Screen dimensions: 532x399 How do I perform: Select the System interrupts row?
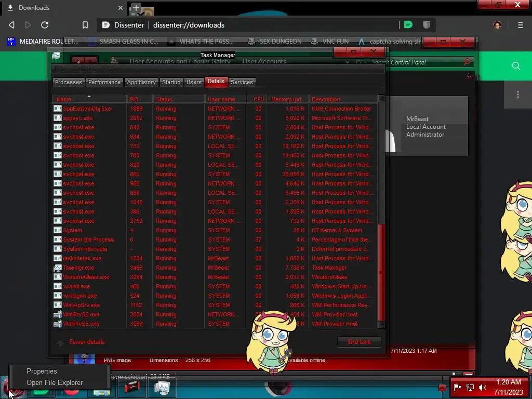215,249
